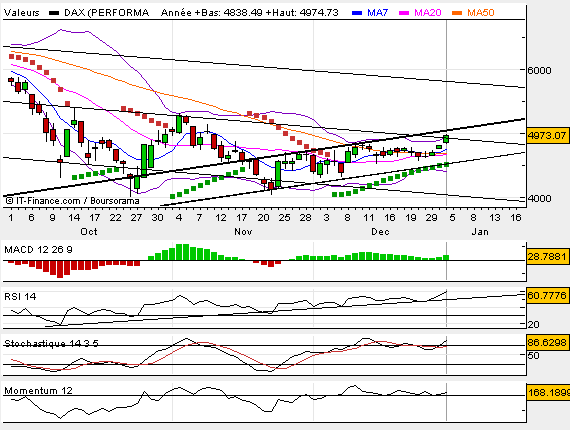Viewport: 570px width, 430px height.
Task: Click the orange MA50 legend swatch
Action: point(457,13)
